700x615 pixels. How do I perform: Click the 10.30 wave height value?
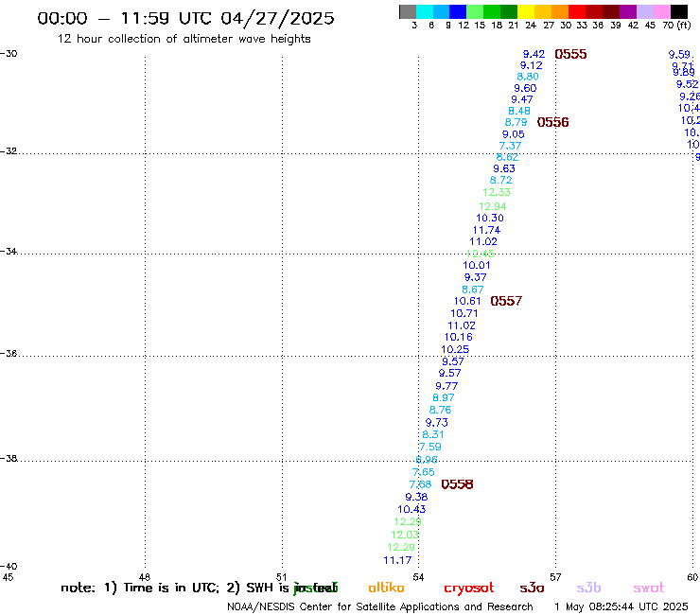[490, 218]
